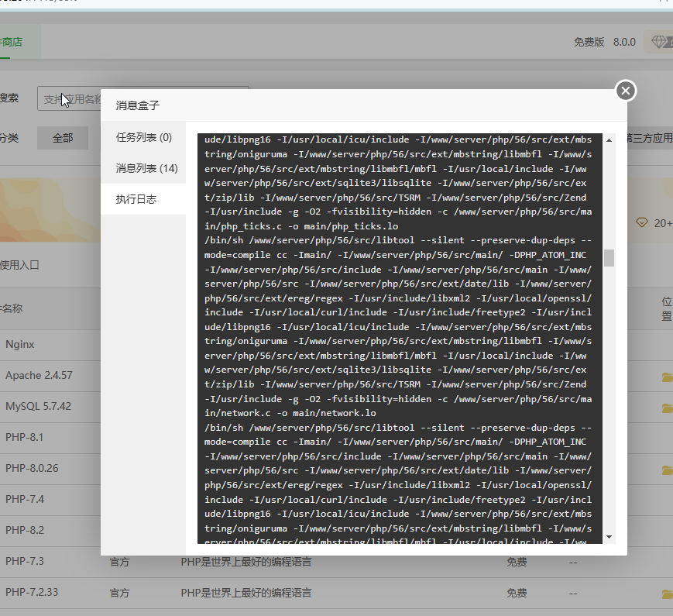
Task: Click 免费 price in the PHP-7.2.33 row
Action: tap(517, 593)
